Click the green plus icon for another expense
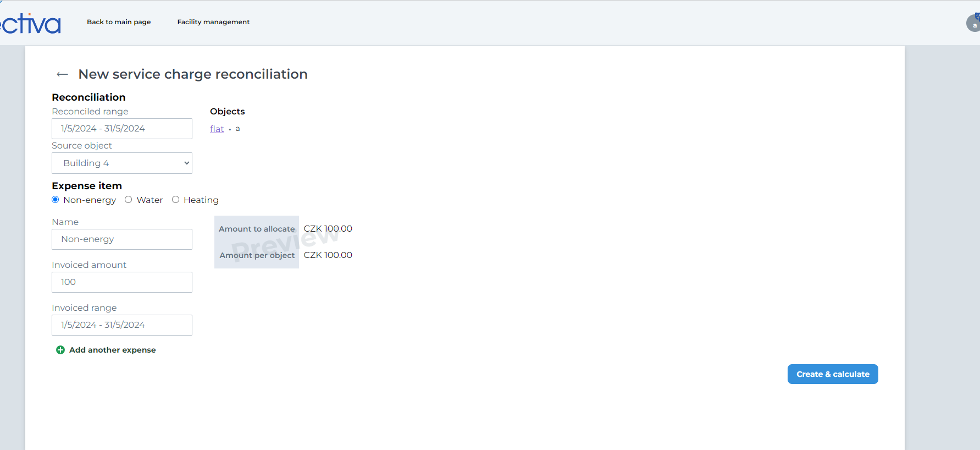980x450 pixels. click(x=60, y=350)
